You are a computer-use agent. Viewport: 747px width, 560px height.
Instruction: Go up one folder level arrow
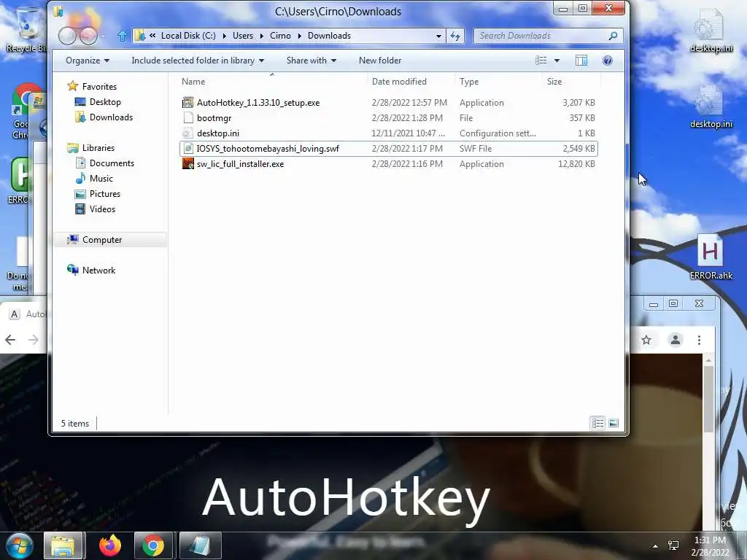(122, 36)
